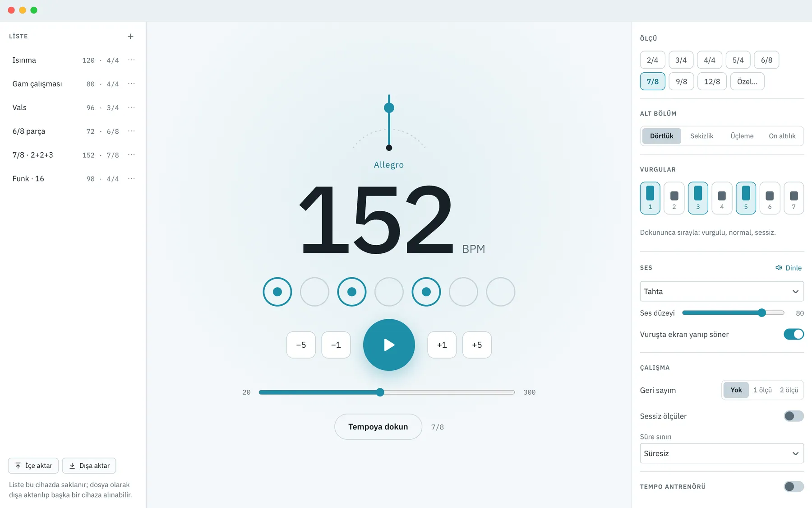The height and width of the screenshot is (508, 812).
Task: Open the more options menu for Vals
Action: (x=131, y=107)
